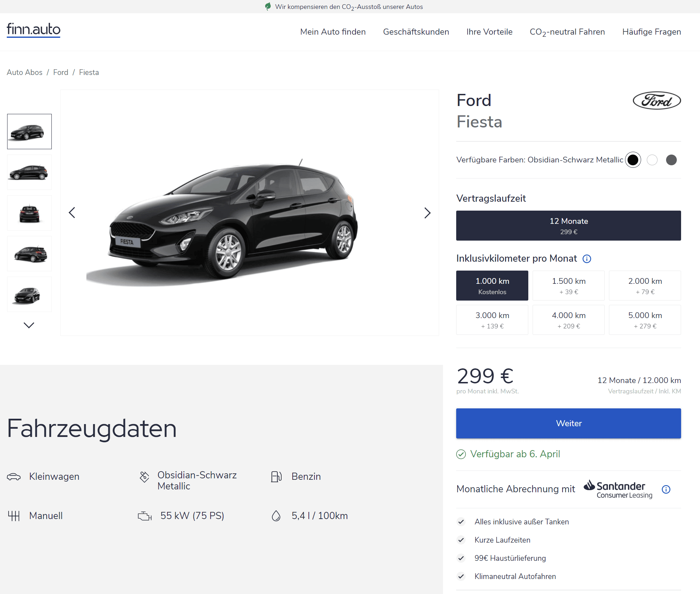Show previous car image with left arrow
Screen dimensions: 700x594
click(x=72, y=213)
